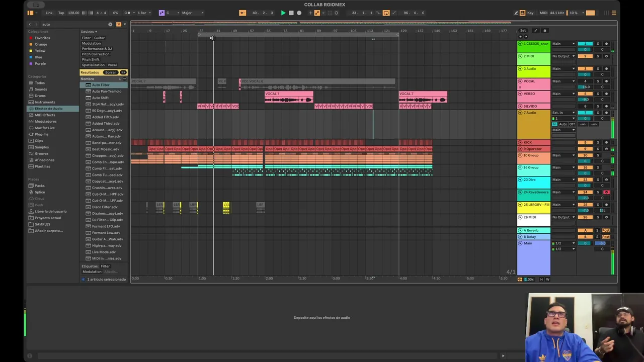The height and width of the screenshot is (362, 644).
Task: Open the Packs place
Action: 40,186
